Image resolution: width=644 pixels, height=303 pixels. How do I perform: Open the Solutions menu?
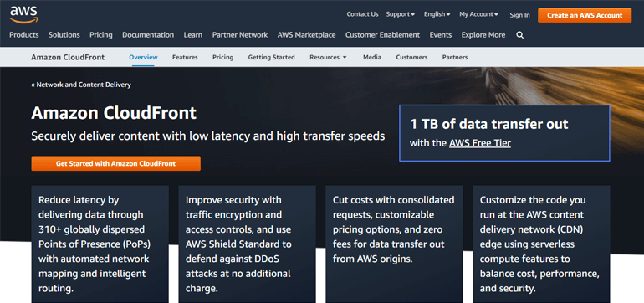tap(64, 35)
